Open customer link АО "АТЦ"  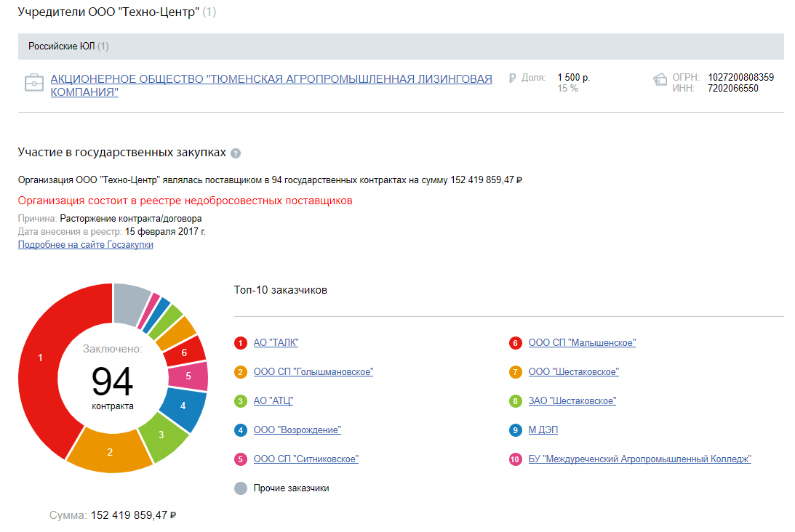[273, 400]
